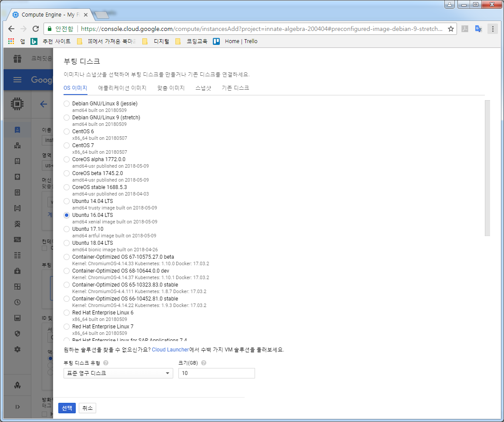
Task: Click the PDF extension icon in Chrome toolbar
Action: click(465, 29)
